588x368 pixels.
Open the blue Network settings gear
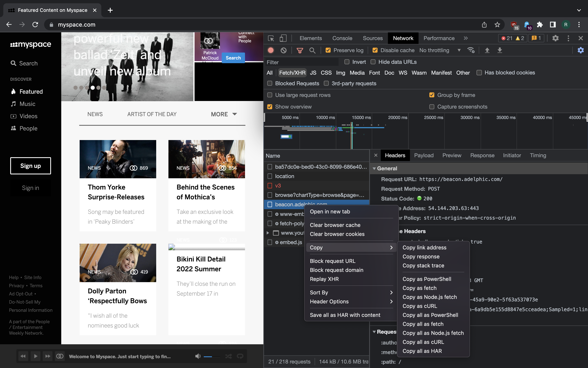580,50
